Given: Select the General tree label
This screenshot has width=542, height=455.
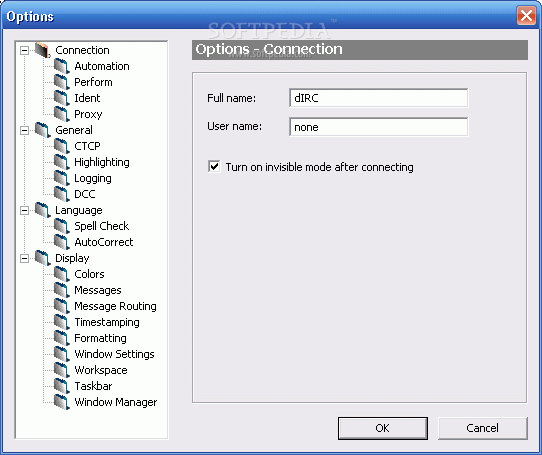Looking at the screenshot, I should [74, 130].
